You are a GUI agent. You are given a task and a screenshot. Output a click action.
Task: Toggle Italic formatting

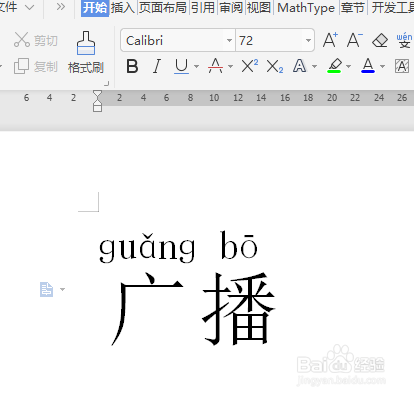[x=157, y=66]
